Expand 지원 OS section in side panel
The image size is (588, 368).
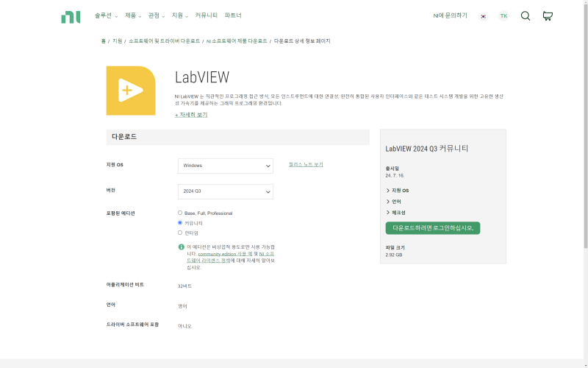(x=398, y=191)
